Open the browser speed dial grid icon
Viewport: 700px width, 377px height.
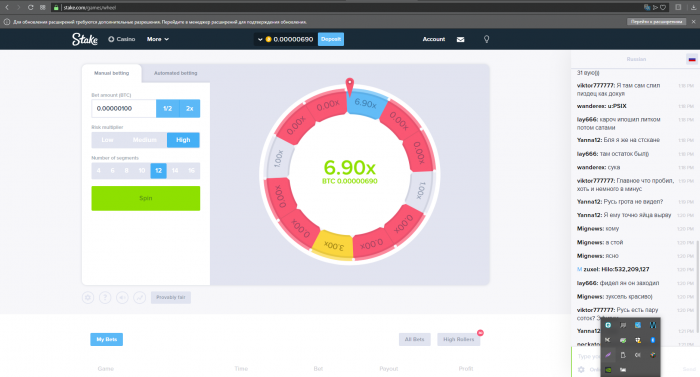(42, 7)
